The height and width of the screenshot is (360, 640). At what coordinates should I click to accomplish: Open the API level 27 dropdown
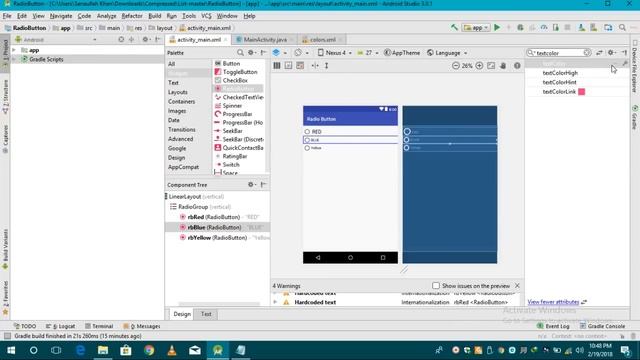click(x=368, y=53)
